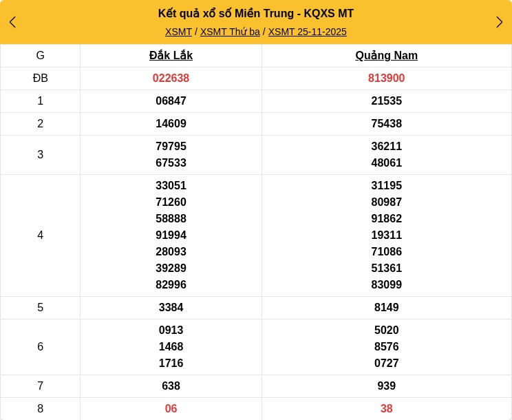Image resolution: width=512 pixels, height=420 pixels.
Task: Click the ĐB prize row label
Action: pyautogui.click(x=40, y=78)
